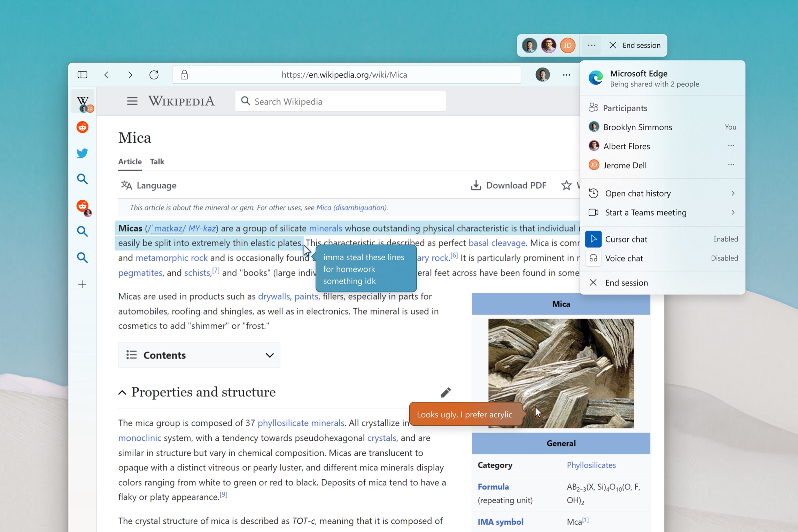798x532 pixels.
Task: Click the JD avatar in session bar
Action: 568,45
